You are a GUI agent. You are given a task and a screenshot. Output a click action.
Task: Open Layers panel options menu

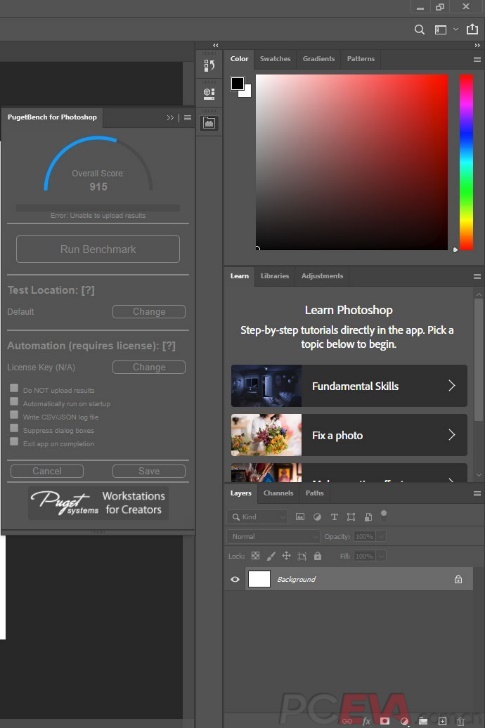477,494
